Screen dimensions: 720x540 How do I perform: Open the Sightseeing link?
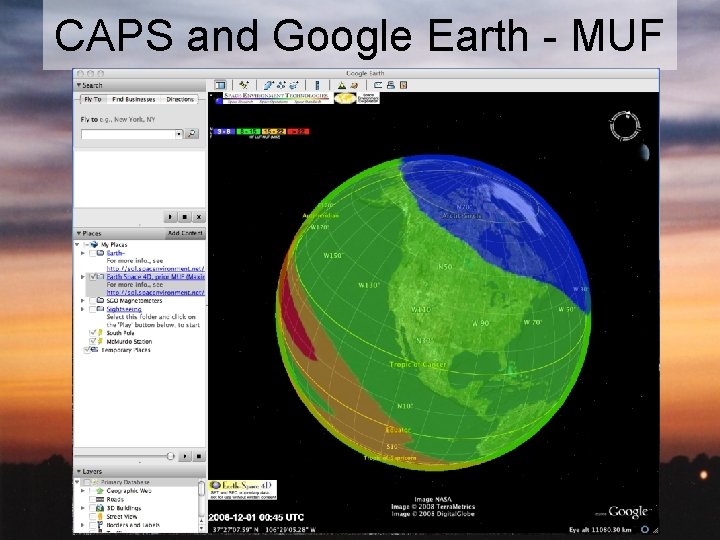pyautogui.click(x=124, y=309)
